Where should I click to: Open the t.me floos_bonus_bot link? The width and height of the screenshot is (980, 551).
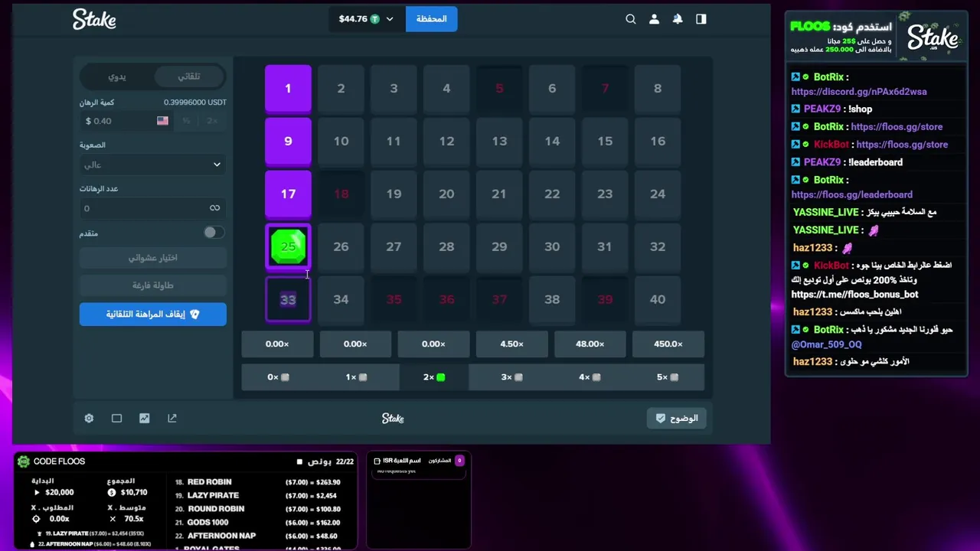(x=854, y=295)
